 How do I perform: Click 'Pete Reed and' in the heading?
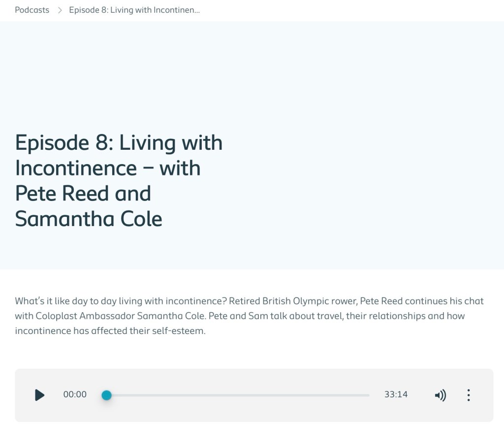(83, 193)
